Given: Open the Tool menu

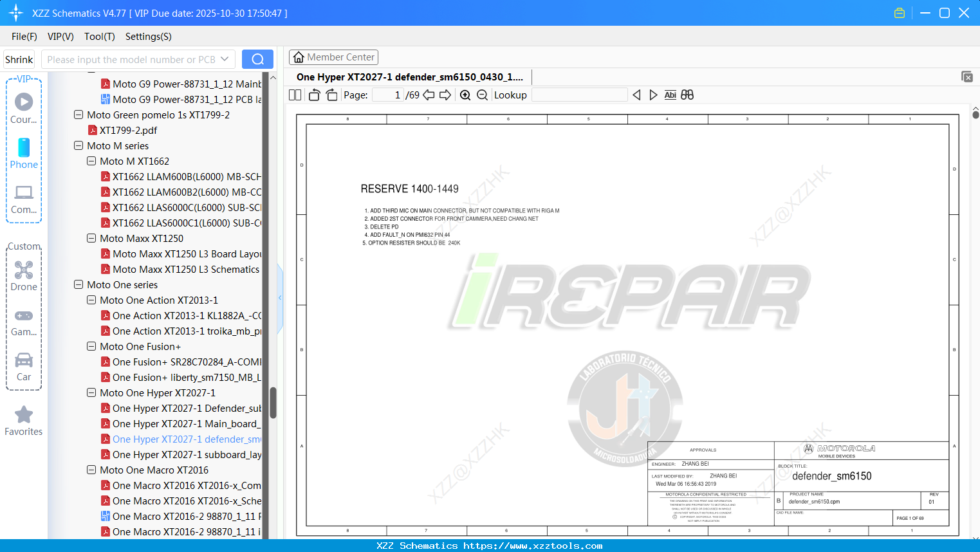Looking at the screenshot, I should point(99,37).
